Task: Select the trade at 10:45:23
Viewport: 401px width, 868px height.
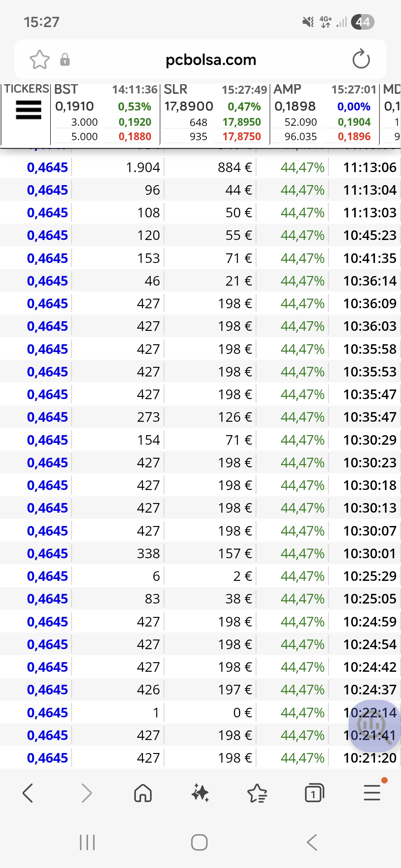Action: point(200,236)
